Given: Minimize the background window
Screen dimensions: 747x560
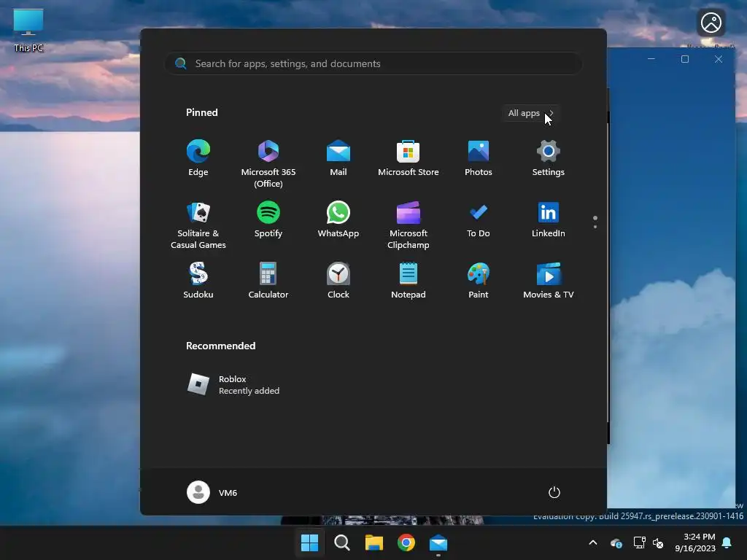Looking at the screenshot, I should click(x=651, y=59).
